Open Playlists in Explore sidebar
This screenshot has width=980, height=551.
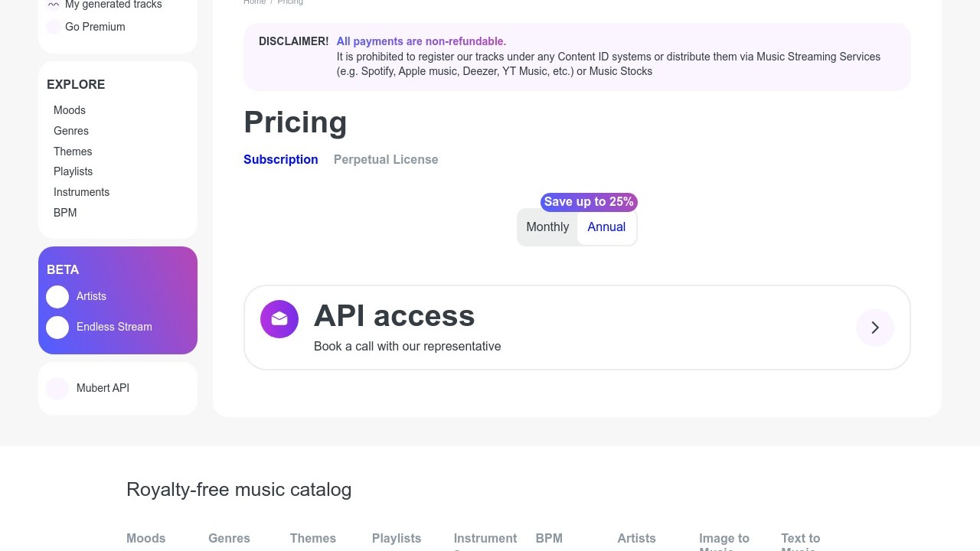click(x=73, y=171)
